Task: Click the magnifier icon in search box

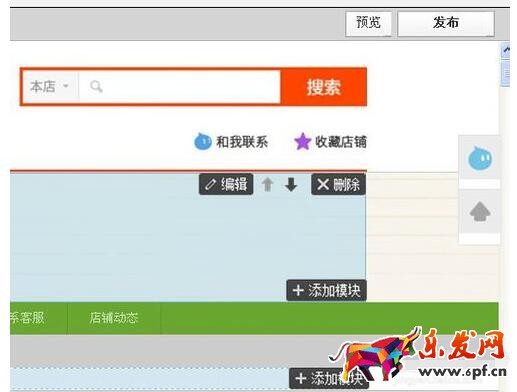Action: (96, 86)
